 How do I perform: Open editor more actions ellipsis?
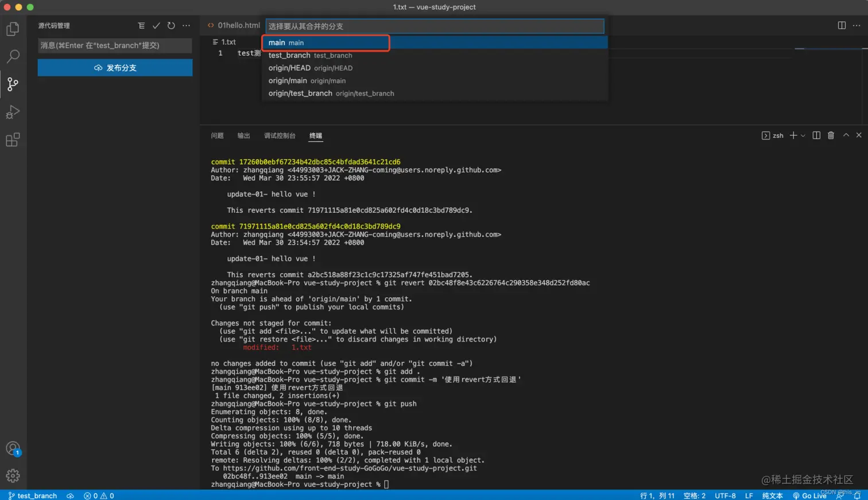pos(857,25)
